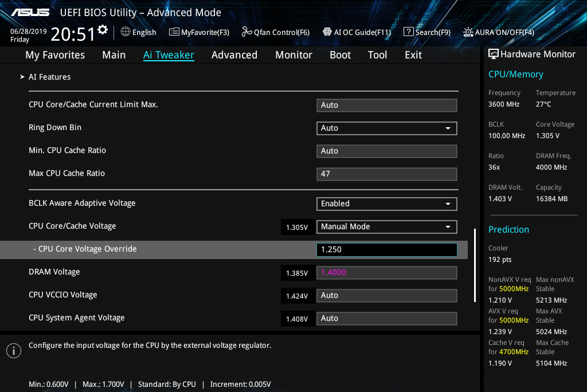Select the Ring Down Bin label
This screenshot has height=392, width=587.
(x=55, y=127)
